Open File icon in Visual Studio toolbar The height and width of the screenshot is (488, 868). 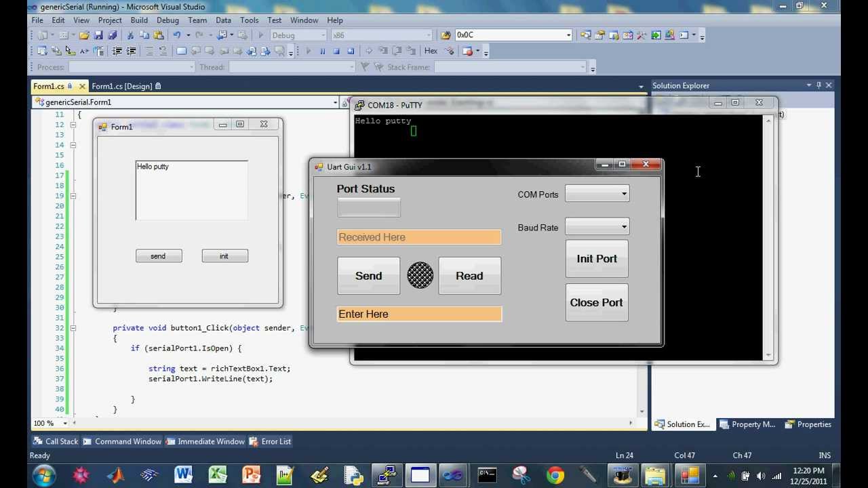(84, 35)
